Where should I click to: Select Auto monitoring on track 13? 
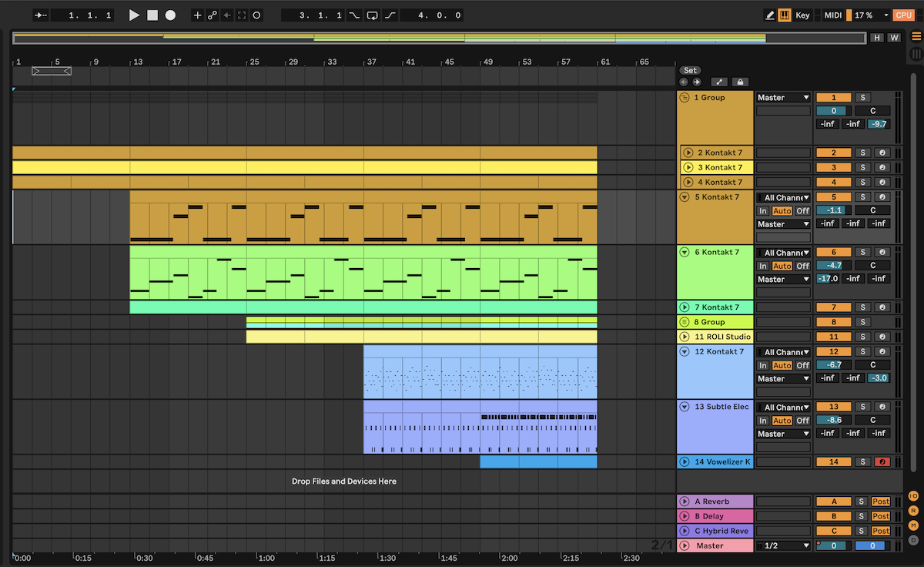click(x=782, y=421)
